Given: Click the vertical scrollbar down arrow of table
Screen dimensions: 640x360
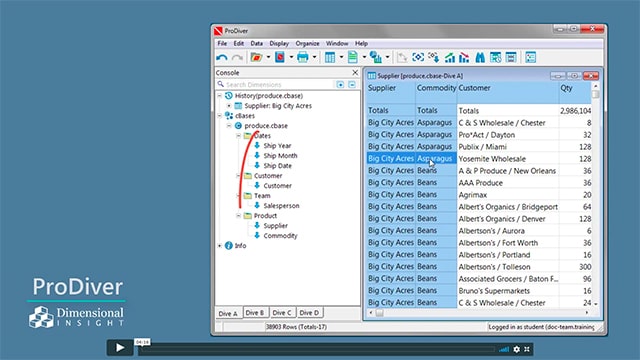Looking at the screenshot, I should [596, 304].
